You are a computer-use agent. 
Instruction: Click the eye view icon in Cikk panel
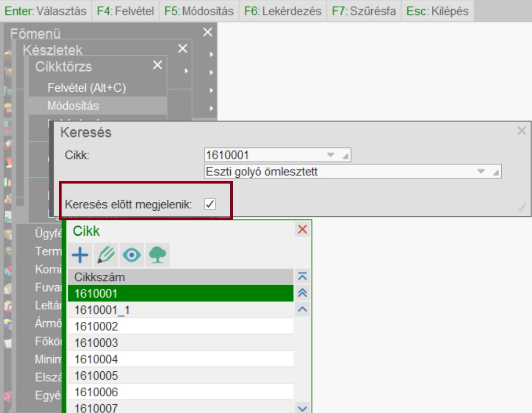(x=132, y=255)
